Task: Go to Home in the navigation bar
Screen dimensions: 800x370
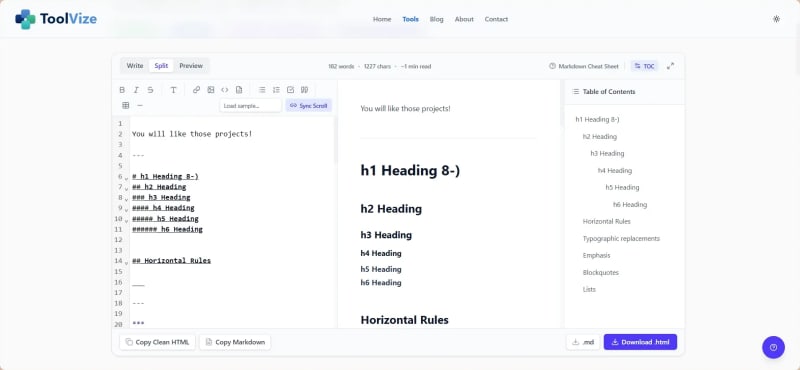Action: tap(382, 19)
